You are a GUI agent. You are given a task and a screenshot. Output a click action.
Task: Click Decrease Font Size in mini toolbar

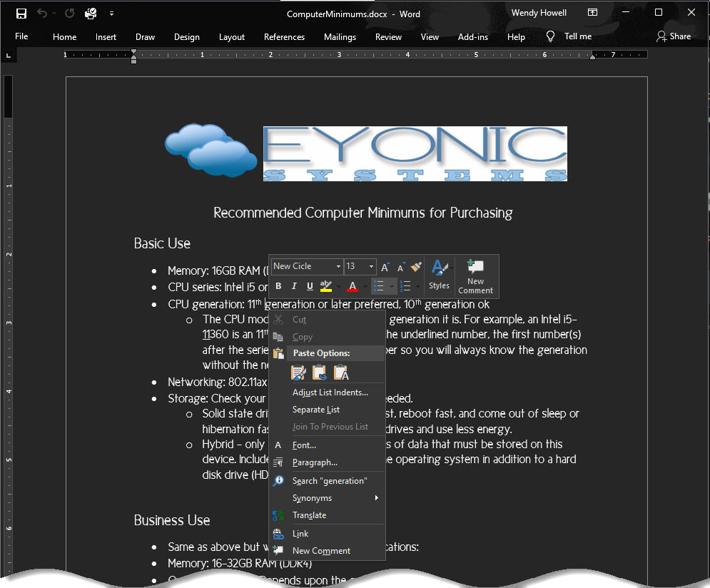point(401,267)
